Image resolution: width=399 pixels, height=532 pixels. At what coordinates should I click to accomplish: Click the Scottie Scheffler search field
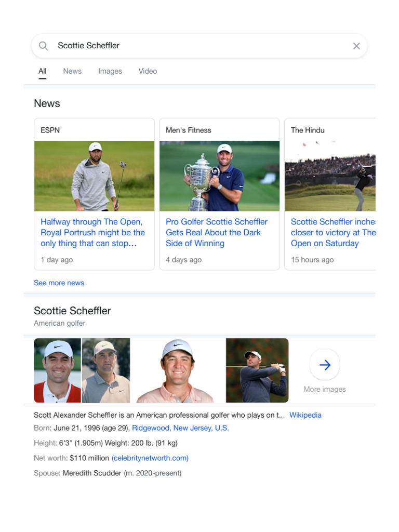[x=197, y=46]
